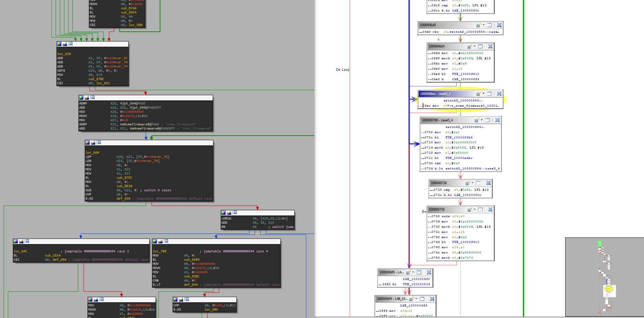Click the color icon on the loc_628 node
Screen dimensions: 644x318
[59, 44]
